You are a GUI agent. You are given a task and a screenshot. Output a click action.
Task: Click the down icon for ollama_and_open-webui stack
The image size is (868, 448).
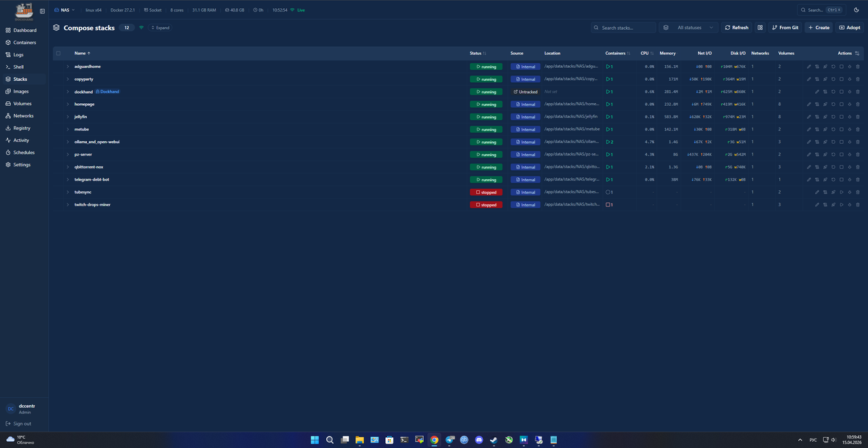click(850, 142)
